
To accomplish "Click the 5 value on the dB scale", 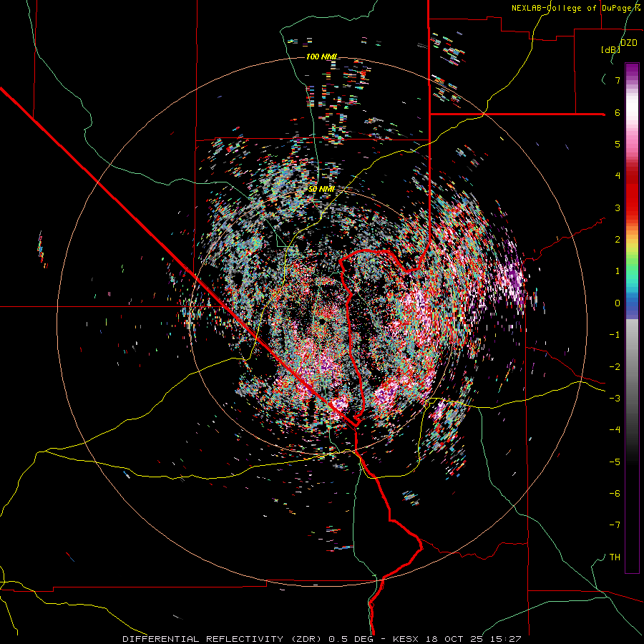I will point(618,144).
